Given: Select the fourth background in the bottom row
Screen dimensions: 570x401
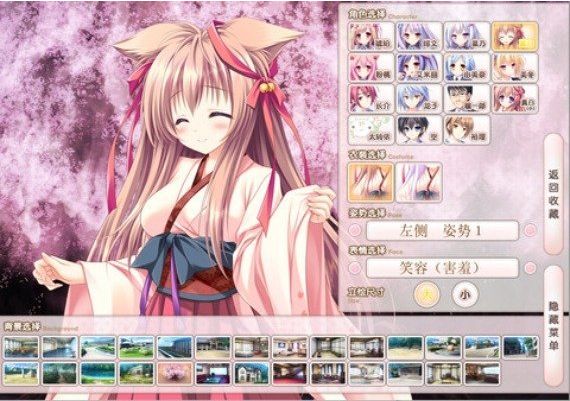Looking at the screenshot, I should [x=136, y=374].
